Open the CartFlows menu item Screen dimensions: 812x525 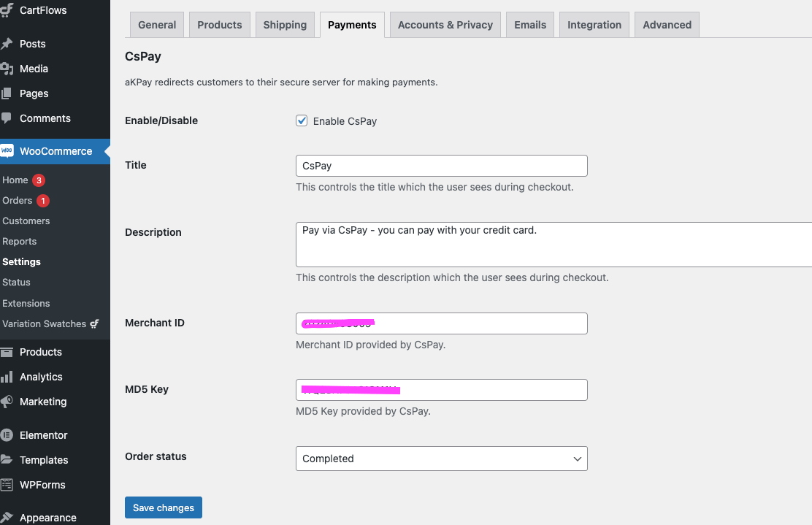tap(43, 10)
